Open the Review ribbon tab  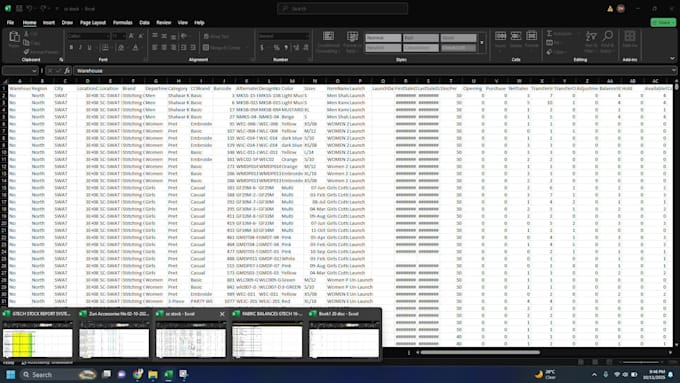(163, 23)
